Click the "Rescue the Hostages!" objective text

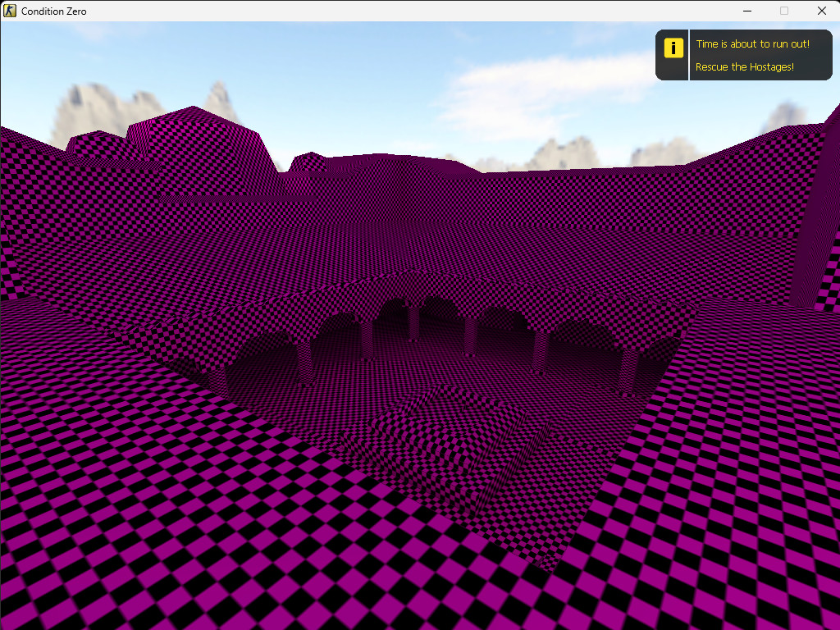coord(744,67)
